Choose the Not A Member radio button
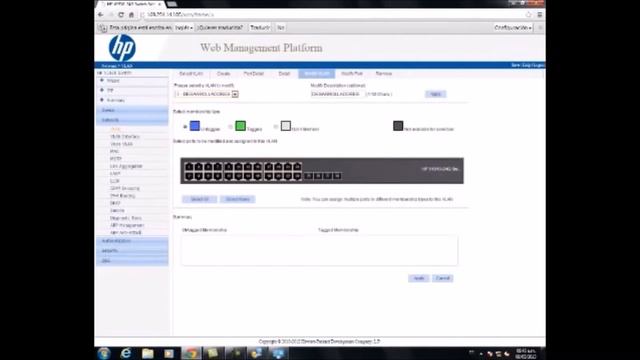This screenshot has width=640, height=360. pyautogui.click(x=276, y=127)
